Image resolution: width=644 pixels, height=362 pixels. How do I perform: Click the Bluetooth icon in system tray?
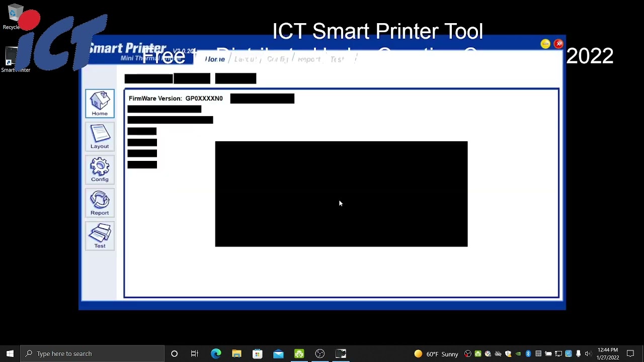click(528, 354)
